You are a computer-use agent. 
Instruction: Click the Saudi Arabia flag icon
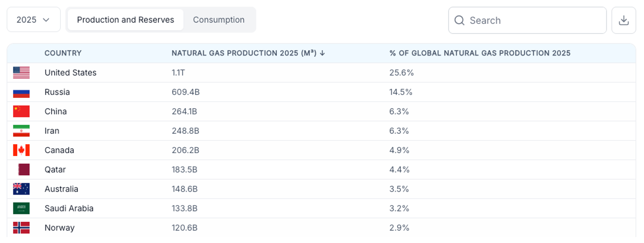point(21,208)
